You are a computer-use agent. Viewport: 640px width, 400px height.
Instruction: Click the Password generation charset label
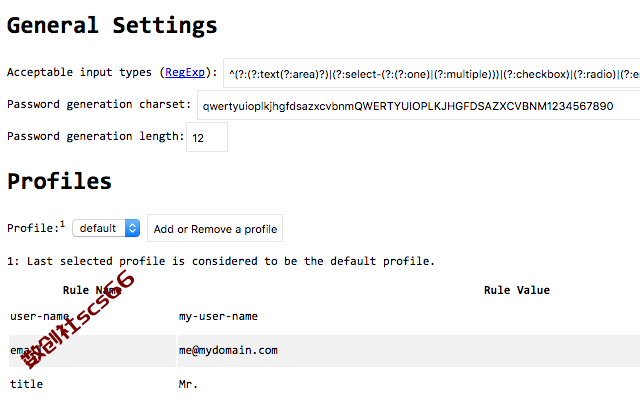tap(99, 104)
